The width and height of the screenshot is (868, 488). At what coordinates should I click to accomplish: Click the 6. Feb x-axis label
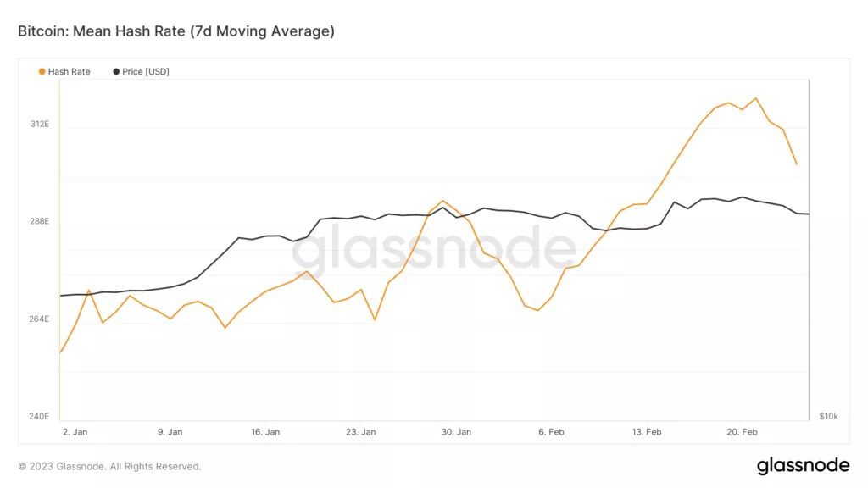551,432
